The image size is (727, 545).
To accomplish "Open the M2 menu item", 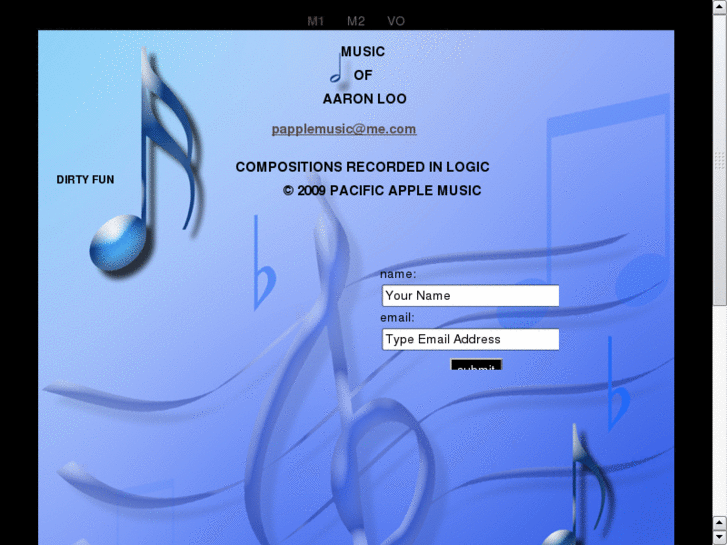I will pyautogui.click(x=356, y=21).
